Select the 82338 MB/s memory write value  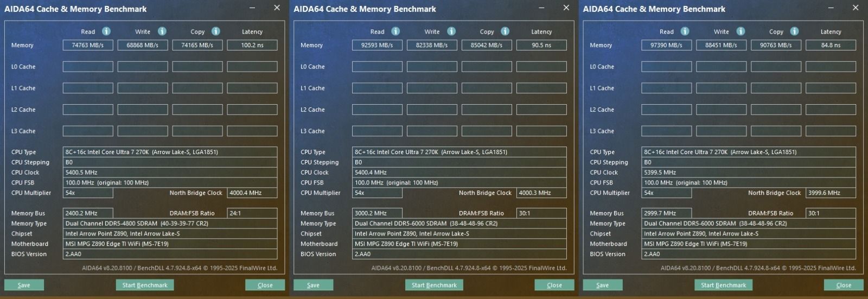pyautogui.click(x=432, y=45)
